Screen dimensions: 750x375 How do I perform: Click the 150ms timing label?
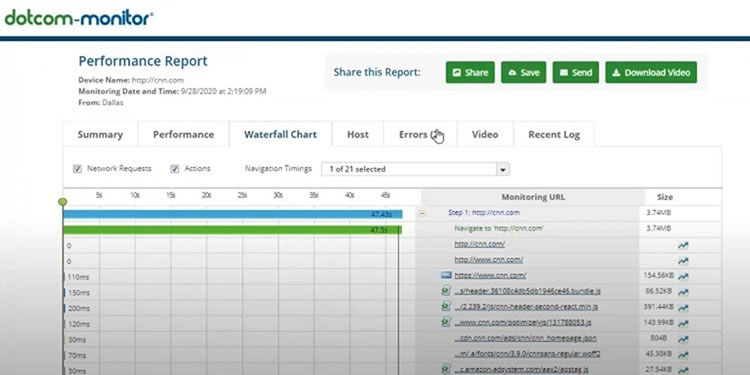tap(78, 293)
